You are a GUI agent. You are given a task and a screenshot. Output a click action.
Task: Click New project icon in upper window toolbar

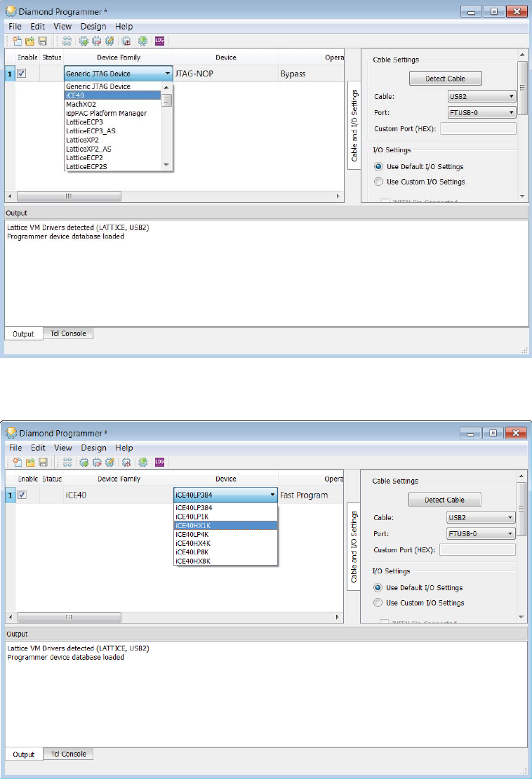[x=18, y=41]
